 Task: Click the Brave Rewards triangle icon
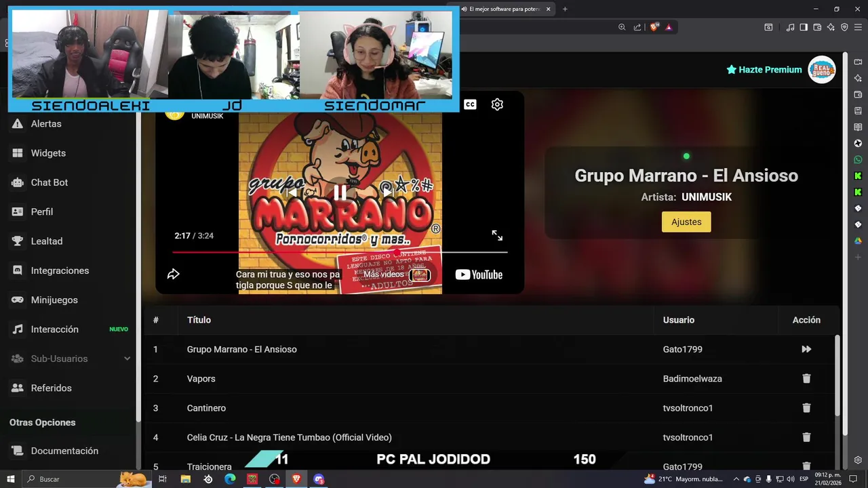coord(669,27)
